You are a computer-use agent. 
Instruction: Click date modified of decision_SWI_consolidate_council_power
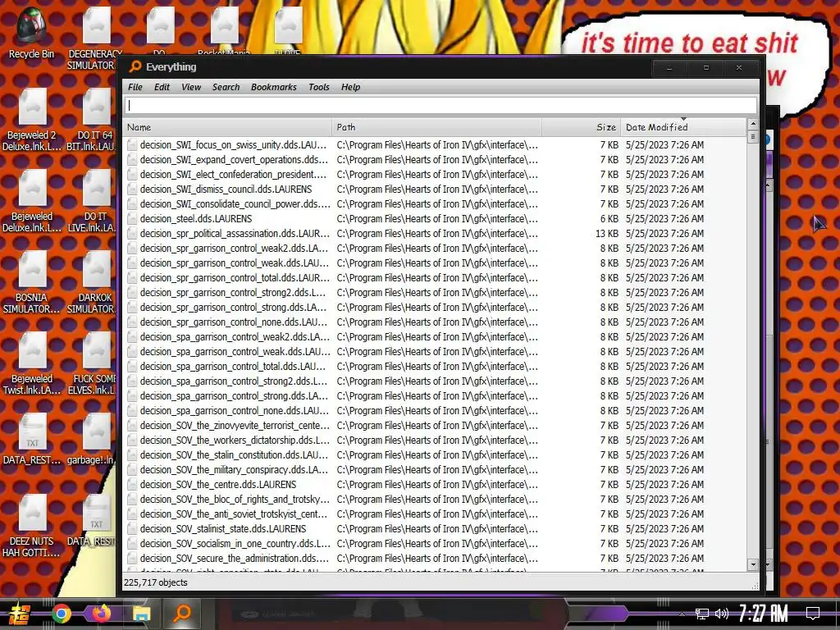tap(664, 204)
